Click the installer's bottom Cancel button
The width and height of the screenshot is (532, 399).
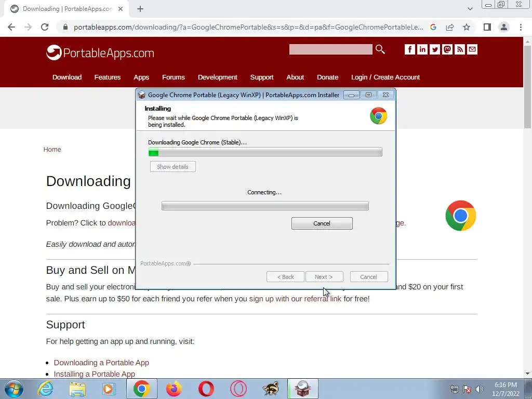coord(368,277)
